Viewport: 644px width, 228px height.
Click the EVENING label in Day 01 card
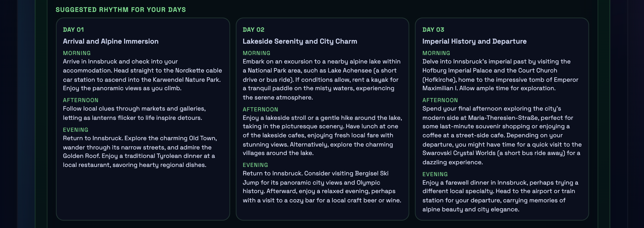point(76,130)
